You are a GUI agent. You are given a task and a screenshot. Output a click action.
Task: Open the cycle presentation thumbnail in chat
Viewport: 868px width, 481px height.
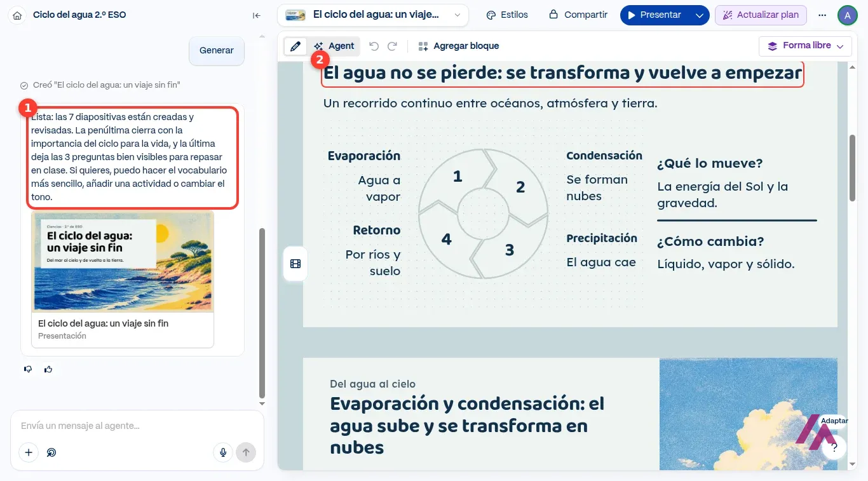coord(123,280)
